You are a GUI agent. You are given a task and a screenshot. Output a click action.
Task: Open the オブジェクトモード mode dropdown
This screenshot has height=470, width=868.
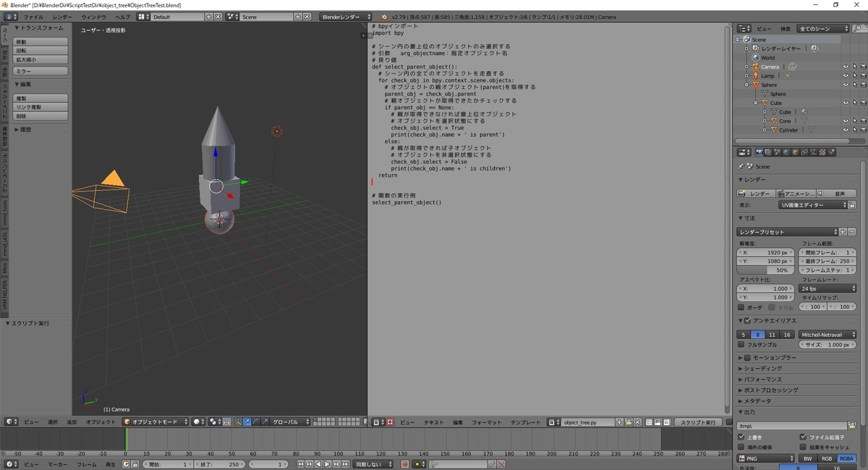tap(156, 422)
